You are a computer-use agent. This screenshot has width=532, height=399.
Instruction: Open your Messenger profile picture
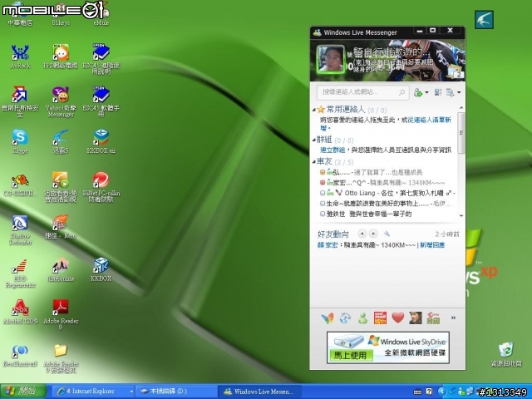331,59
